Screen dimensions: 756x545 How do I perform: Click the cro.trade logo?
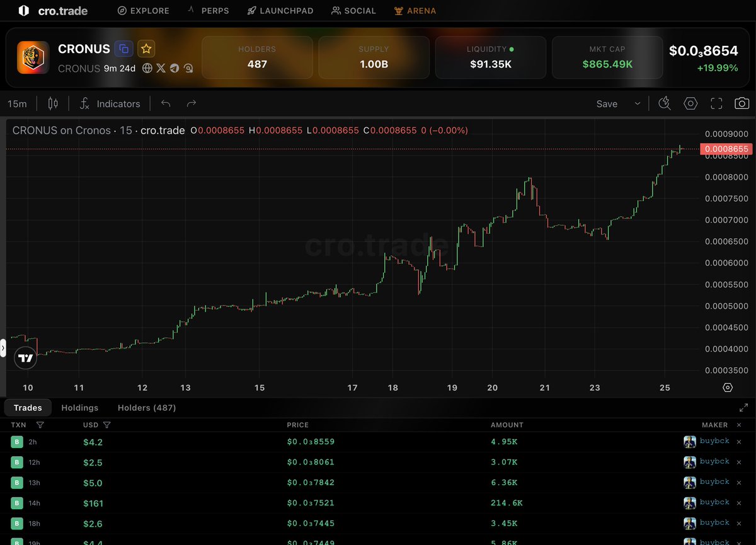pos(53,11)
